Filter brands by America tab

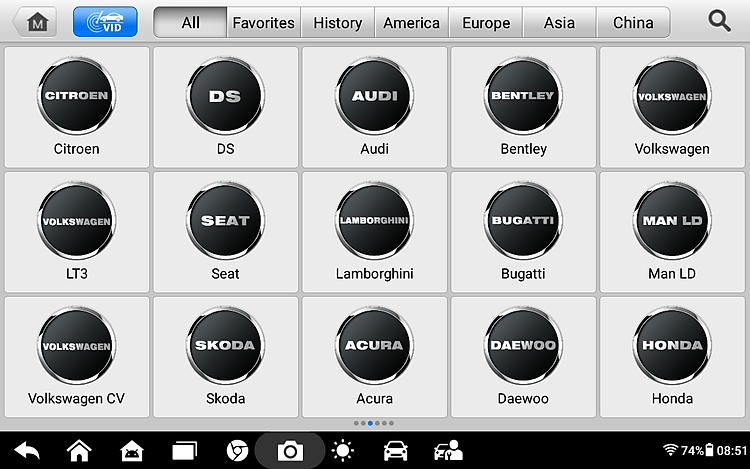click(x=411, y=22)
